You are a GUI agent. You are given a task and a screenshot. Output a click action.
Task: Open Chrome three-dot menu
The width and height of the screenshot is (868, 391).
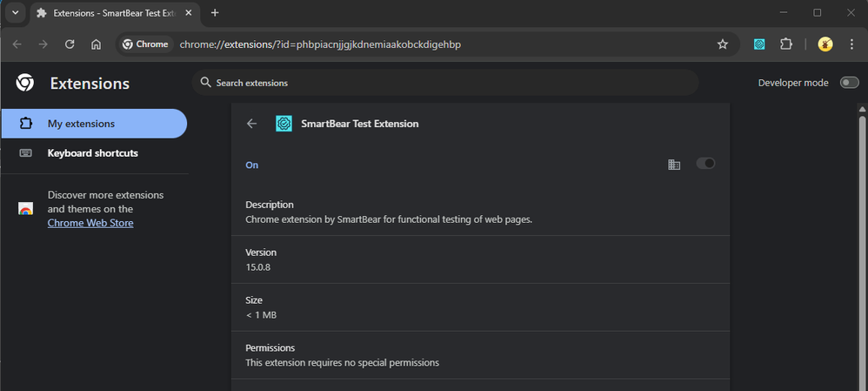[x=851, y=44]
